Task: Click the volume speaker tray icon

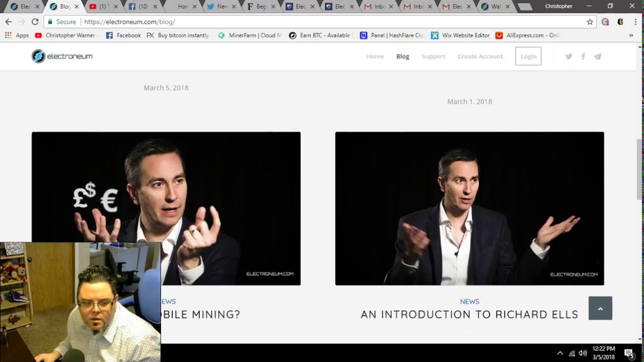Action: [x=583, y=353]
